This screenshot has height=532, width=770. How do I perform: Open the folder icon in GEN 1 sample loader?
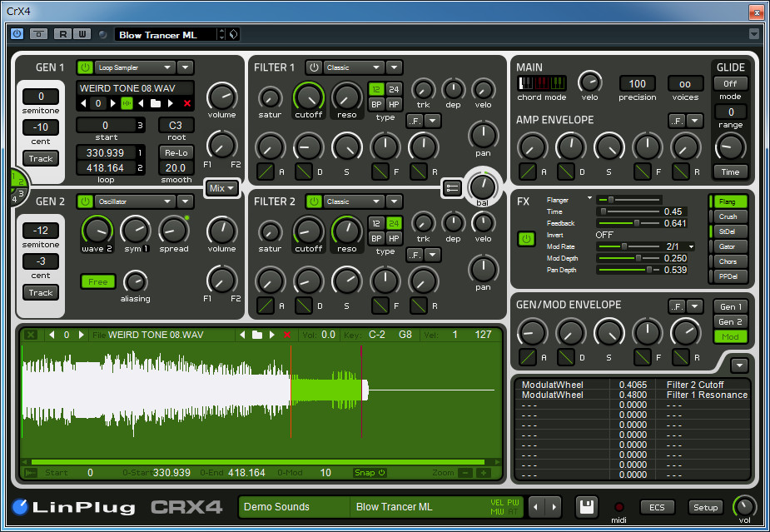(156, 103)
